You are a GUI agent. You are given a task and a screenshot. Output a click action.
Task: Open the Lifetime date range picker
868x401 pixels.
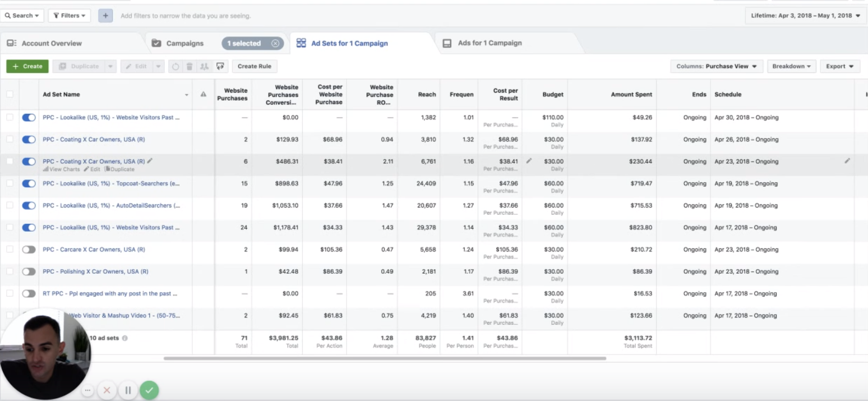tap(806, 16)
